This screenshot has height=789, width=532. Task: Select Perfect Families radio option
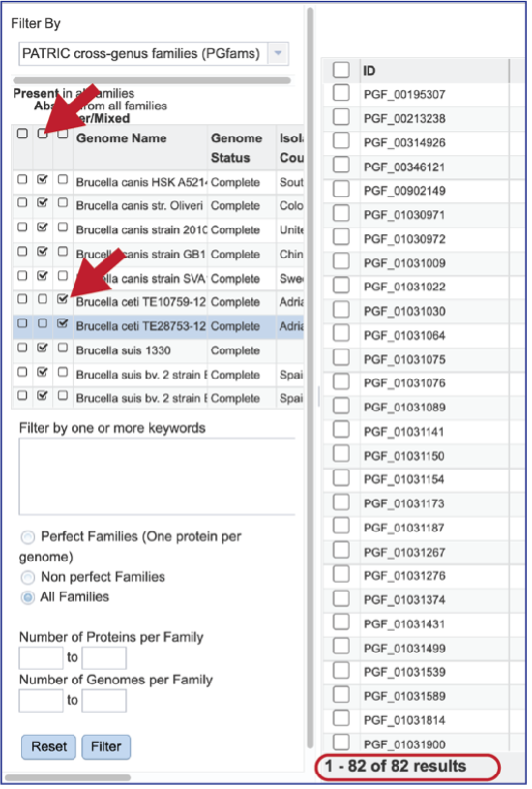(x=28, y=537)
